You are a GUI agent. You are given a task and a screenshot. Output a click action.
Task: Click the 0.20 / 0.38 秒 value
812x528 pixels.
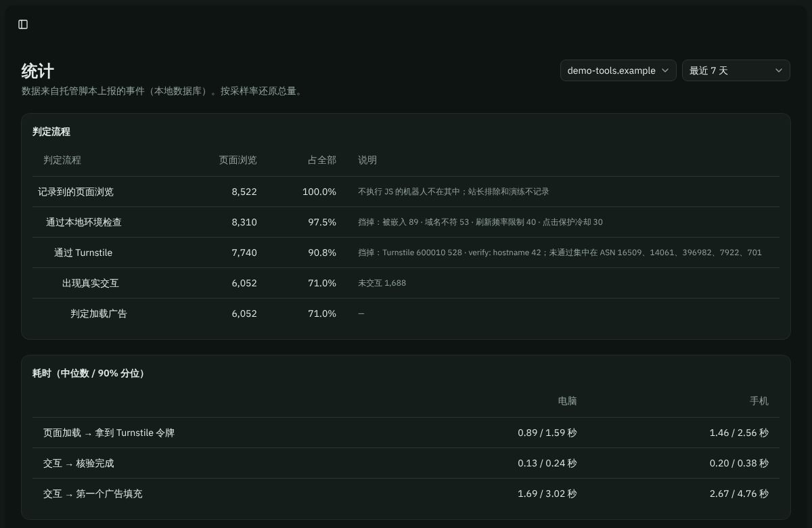739,463
